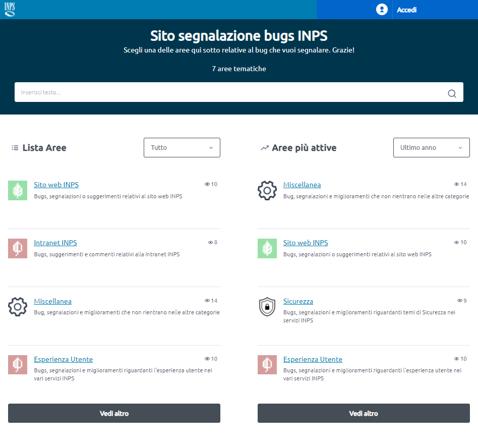Click the Aree più attive heading
The width and height of the screenshot is (478, 448).
tap(304, 148)
